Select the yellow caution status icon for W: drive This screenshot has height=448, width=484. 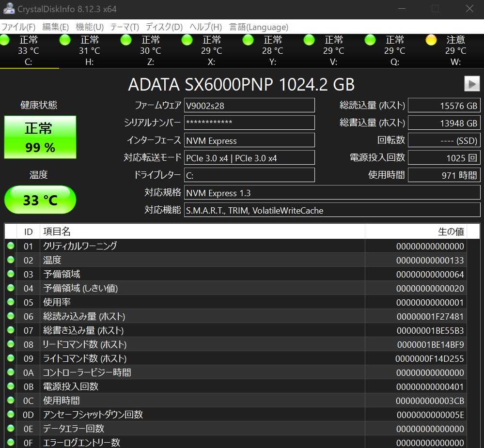pos(431,40)
